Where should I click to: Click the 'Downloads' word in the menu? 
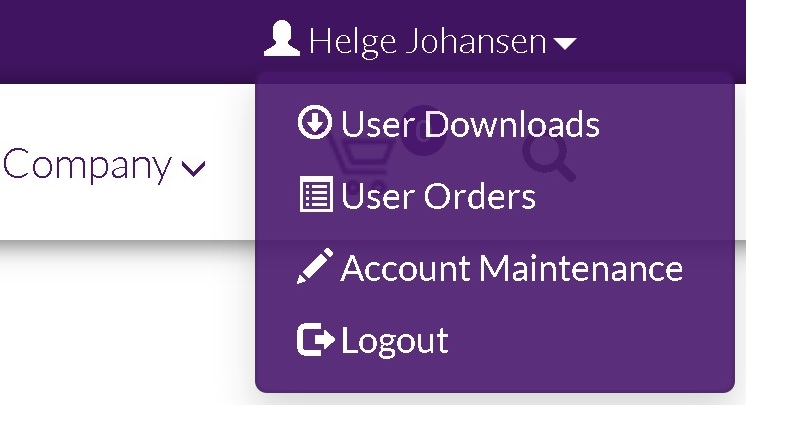click(512, 123)
